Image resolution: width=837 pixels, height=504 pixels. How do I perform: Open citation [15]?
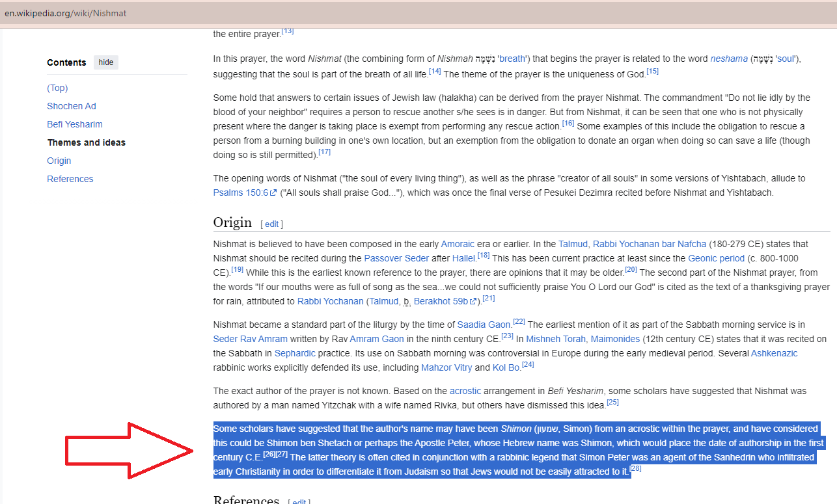coord(652,71)
